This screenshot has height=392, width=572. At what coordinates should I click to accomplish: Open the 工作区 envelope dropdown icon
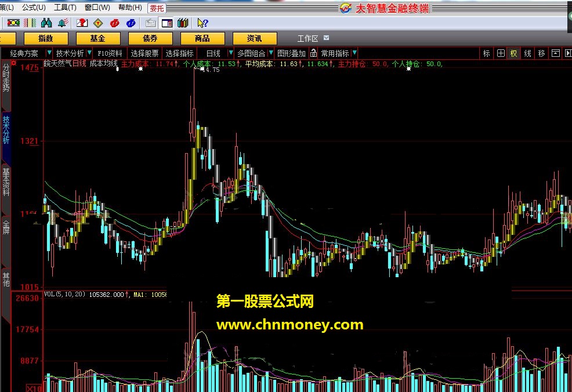(327, 38)
